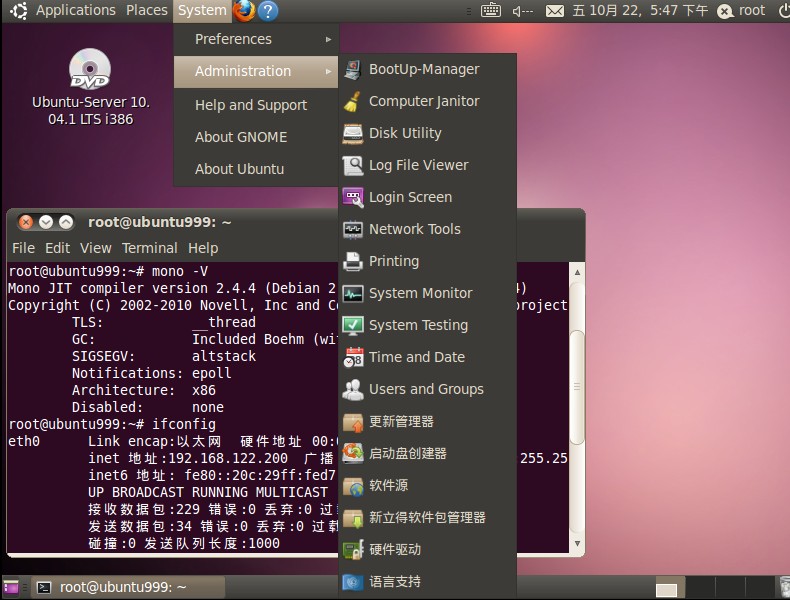Open the help question-mark icon in panel
Viewport: 790px width, 600px height.
coord(268,11)
